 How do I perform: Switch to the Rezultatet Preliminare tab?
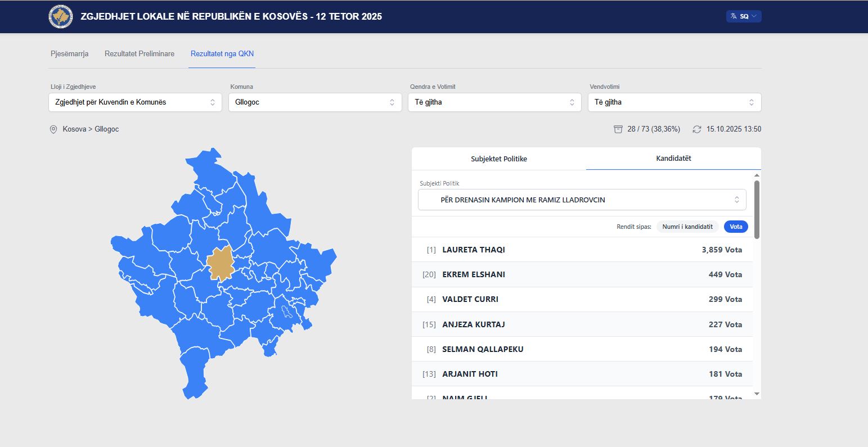(x=140, y=54)
